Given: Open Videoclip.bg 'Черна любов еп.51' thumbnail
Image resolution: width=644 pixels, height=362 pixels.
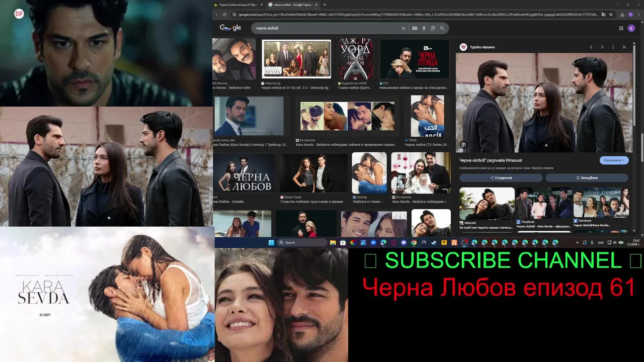Looking at the screenshot, I should pos(296,59).
